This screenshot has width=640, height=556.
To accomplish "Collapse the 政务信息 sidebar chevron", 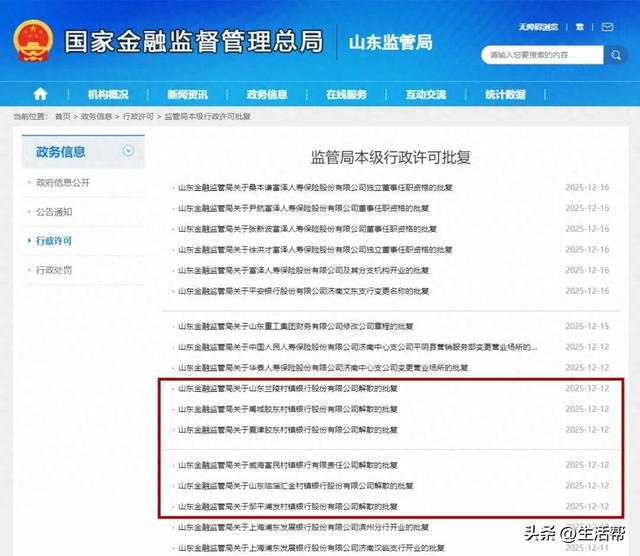I will click(x=128, y=151).
